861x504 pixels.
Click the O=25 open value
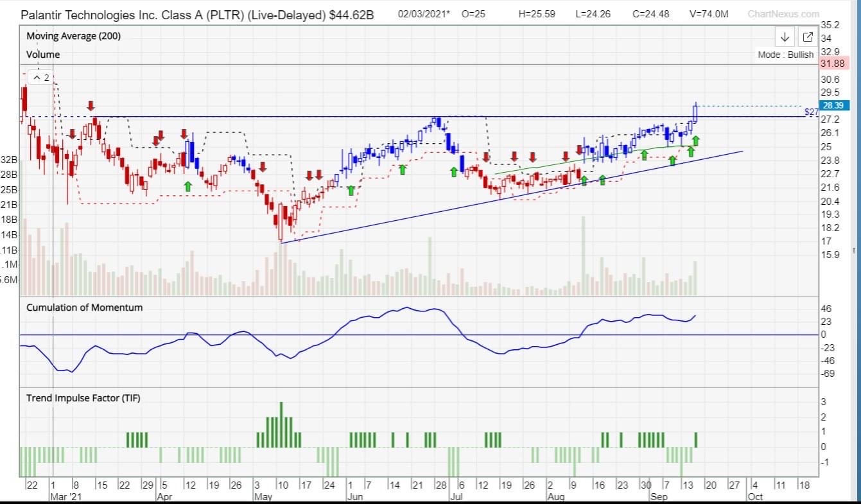tap(474, 14)
